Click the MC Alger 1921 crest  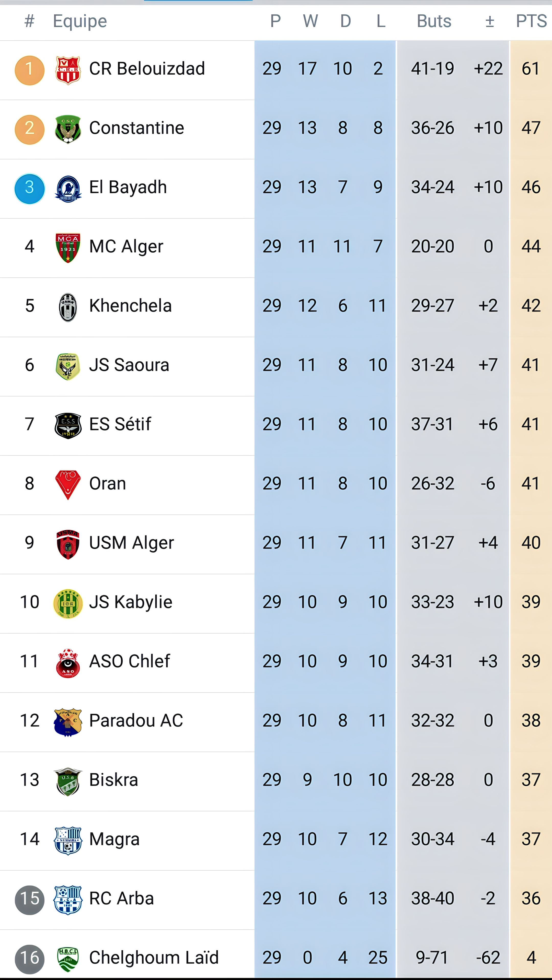68,248
